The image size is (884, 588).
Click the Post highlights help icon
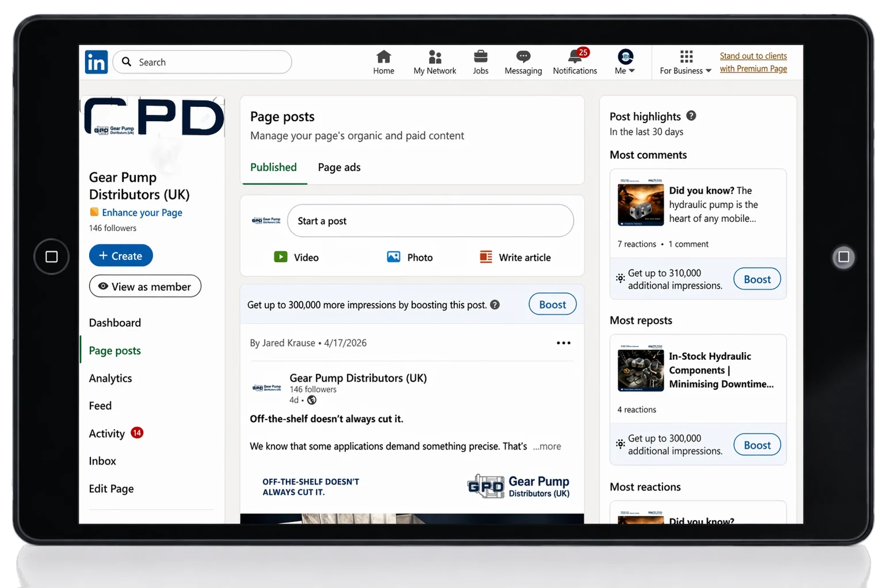point(691,116)
